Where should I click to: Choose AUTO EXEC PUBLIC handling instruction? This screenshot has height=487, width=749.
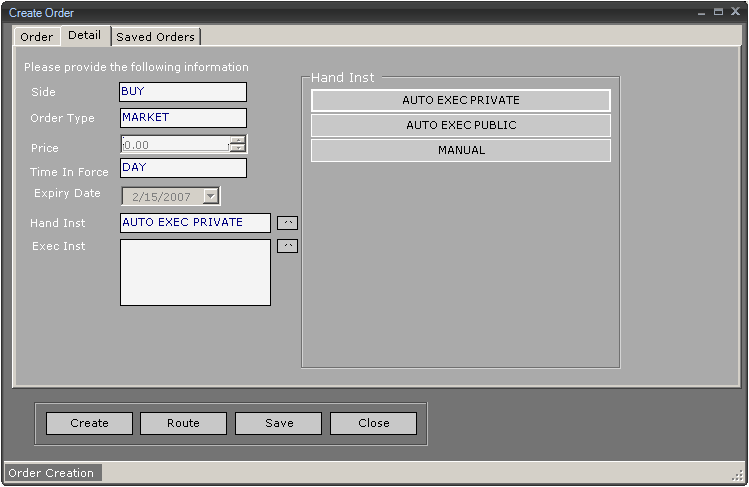[x=460, y=125]
